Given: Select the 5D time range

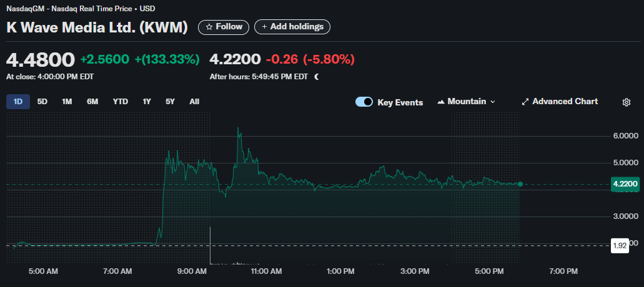Looking at the screenshot, I should click(42, 102).
